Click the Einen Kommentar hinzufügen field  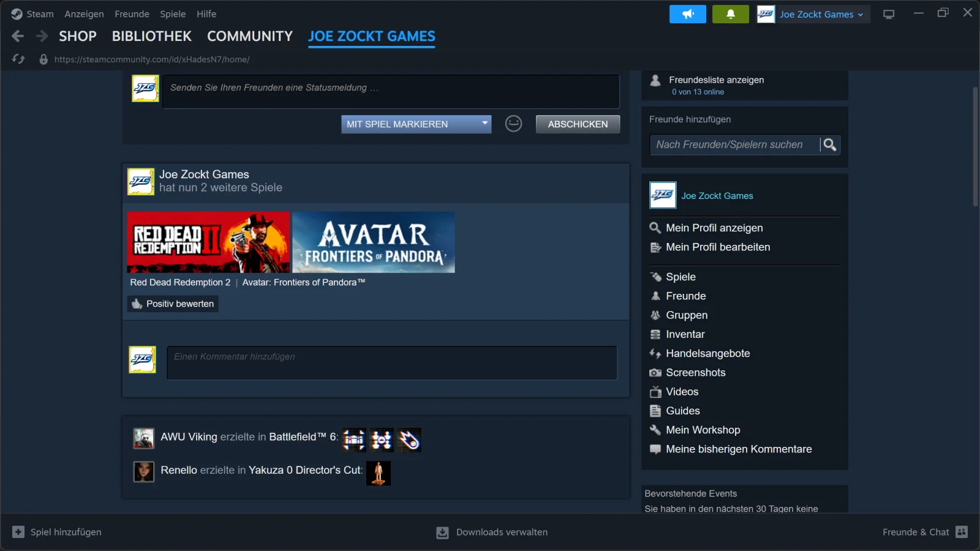point(392,363)
